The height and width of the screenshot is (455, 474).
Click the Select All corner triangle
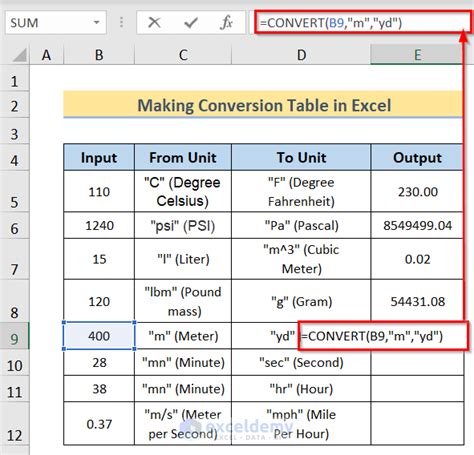(x=20, y=55)
